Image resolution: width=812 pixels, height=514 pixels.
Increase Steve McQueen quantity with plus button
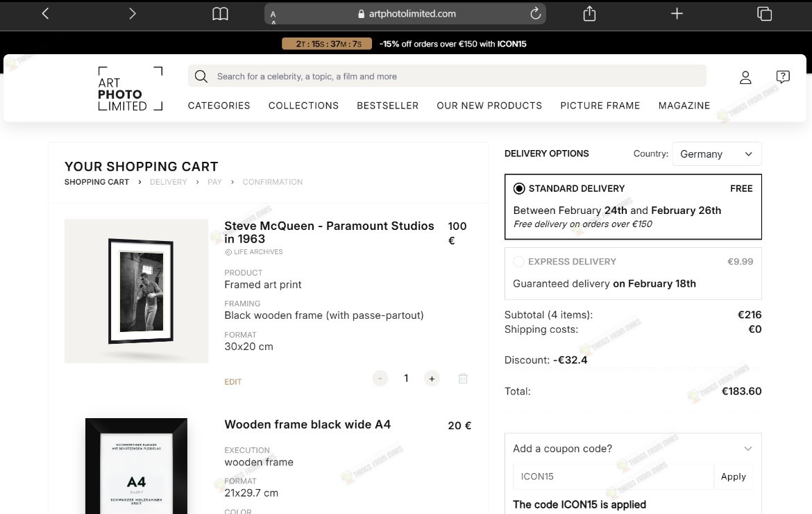click(432, 379)
